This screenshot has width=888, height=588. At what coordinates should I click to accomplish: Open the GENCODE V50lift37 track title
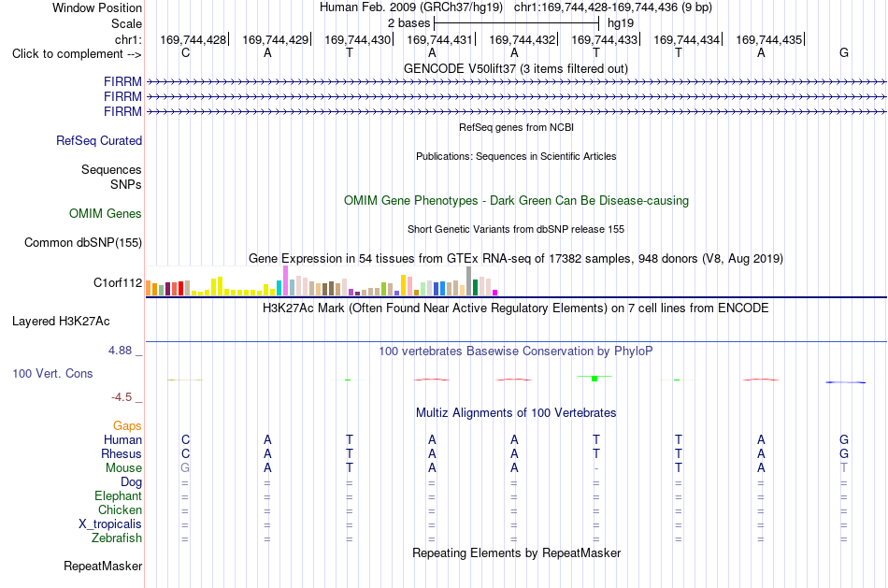click(x=515, y=68)
